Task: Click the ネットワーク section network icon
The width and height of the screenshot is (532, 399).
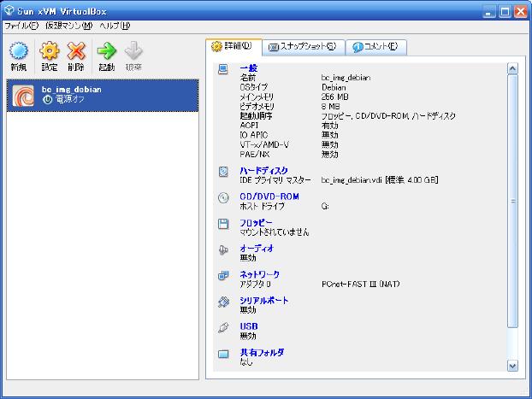Action: [223, 275]
